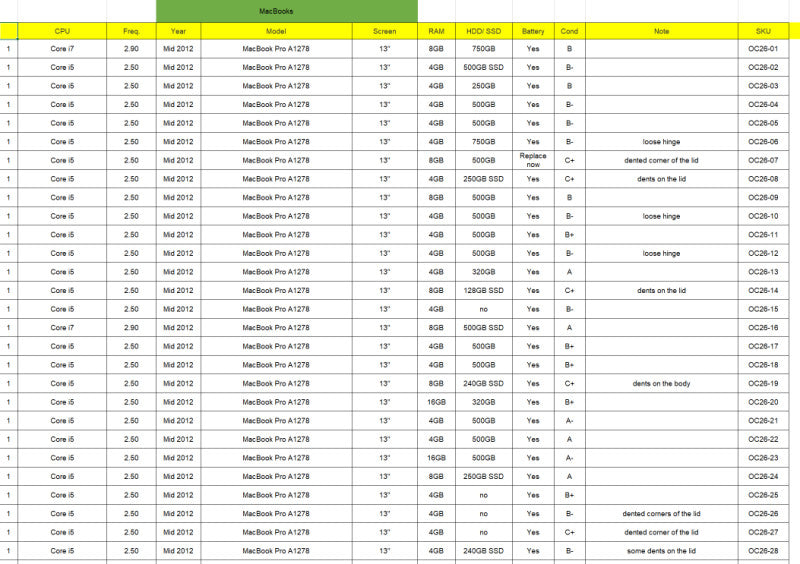Viewport: 800px width, 564px height.
Task: Select the 240GB SSD cell in row OC26-28
Action: tap(484, 551)
